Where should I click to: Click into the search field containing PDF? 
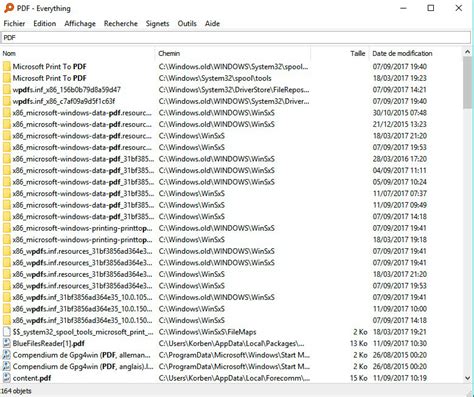click(236, 38)
